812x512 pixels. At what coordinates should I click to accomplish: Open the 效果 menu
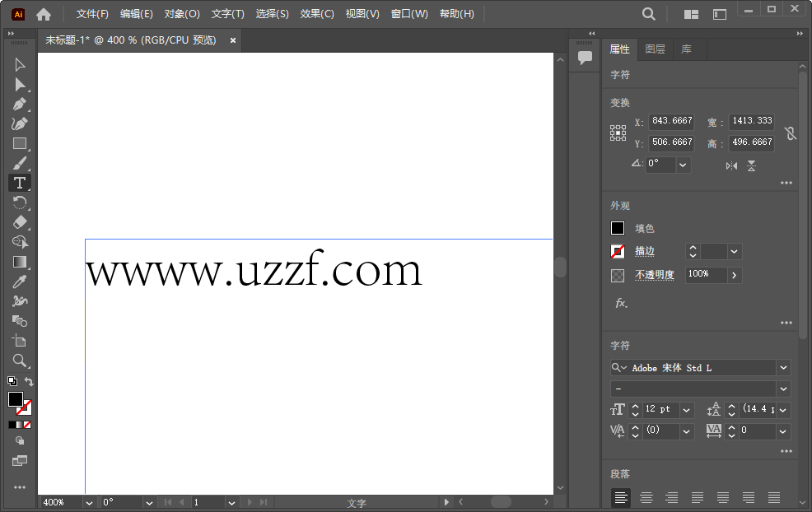[x=316, y=13]
